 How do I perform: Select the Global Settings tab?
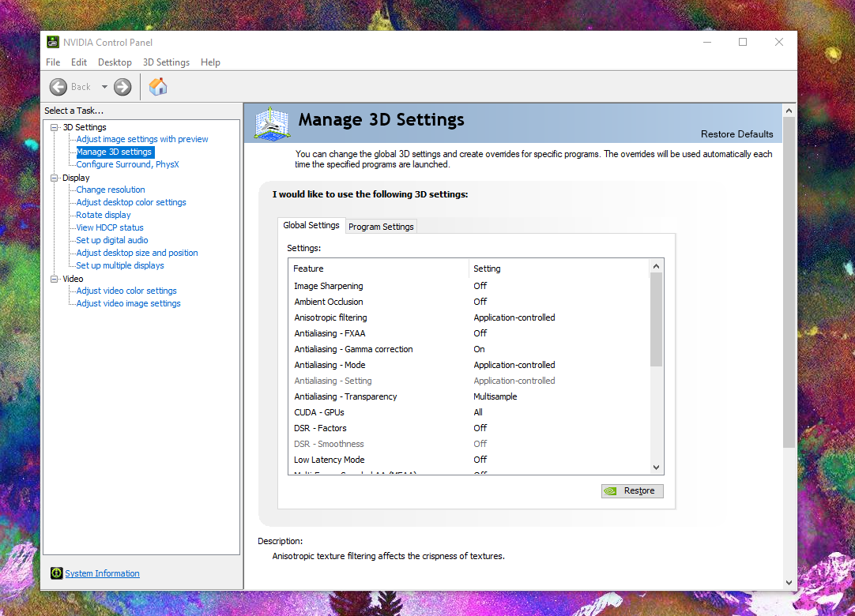point(311,225)
